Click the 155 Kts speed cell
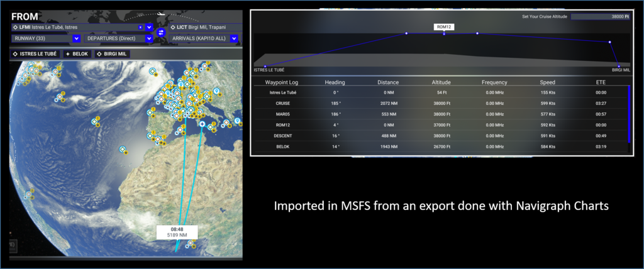This screenshot has width=644, height=269. point(548,92)
